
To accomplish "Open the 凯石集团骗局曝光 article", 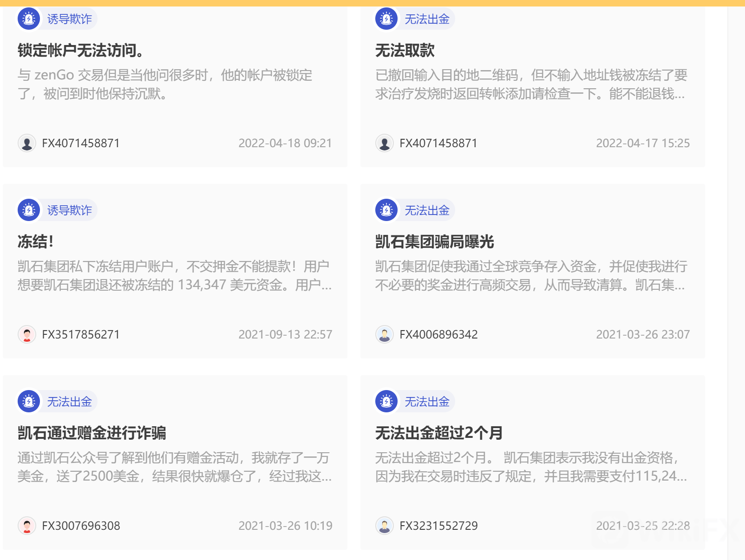I will coord(434,241).
